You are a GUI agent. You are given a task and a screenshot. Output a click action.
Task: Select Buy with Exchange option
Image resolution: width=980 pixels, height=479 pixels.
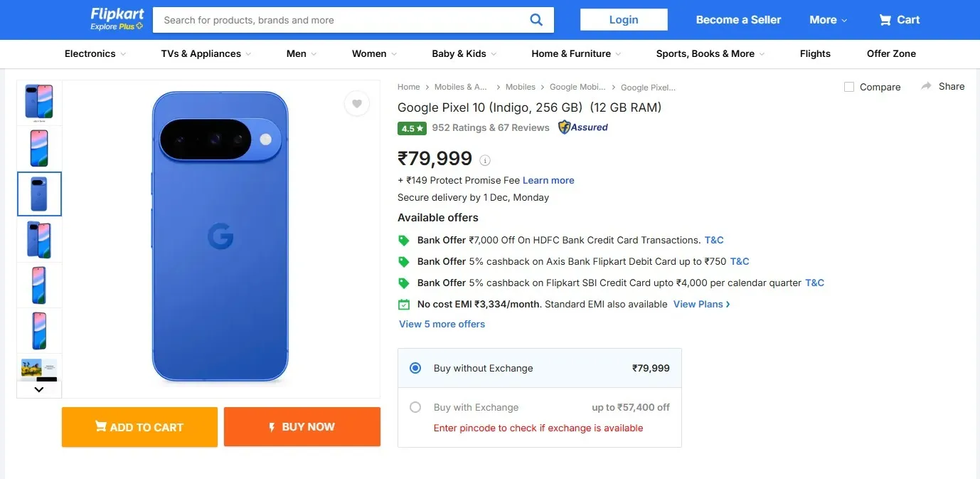pyautogui.click(x=415, y=408)
